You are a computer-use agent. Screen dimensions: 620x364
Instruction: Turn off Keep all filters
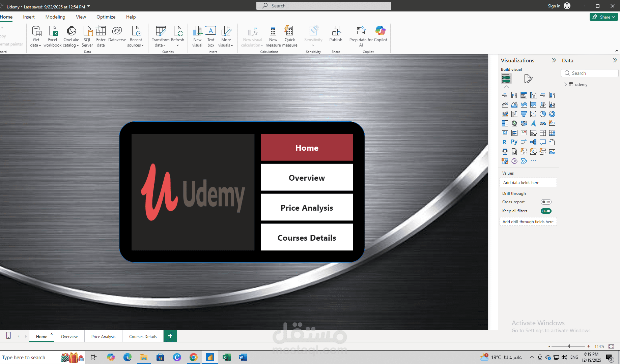pos(546,211)
